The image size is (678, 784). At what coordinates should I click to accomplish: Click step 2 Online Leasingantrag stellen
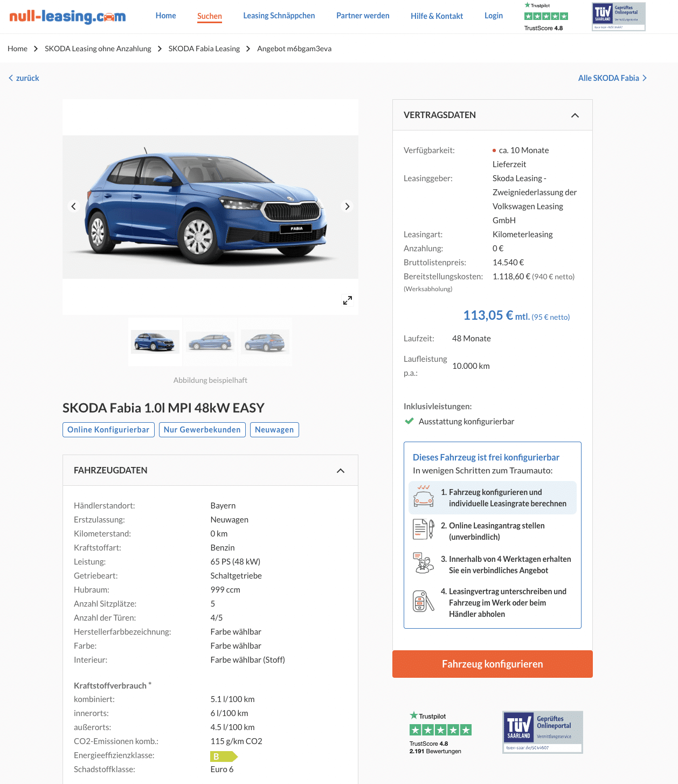[x=493, y=531]
